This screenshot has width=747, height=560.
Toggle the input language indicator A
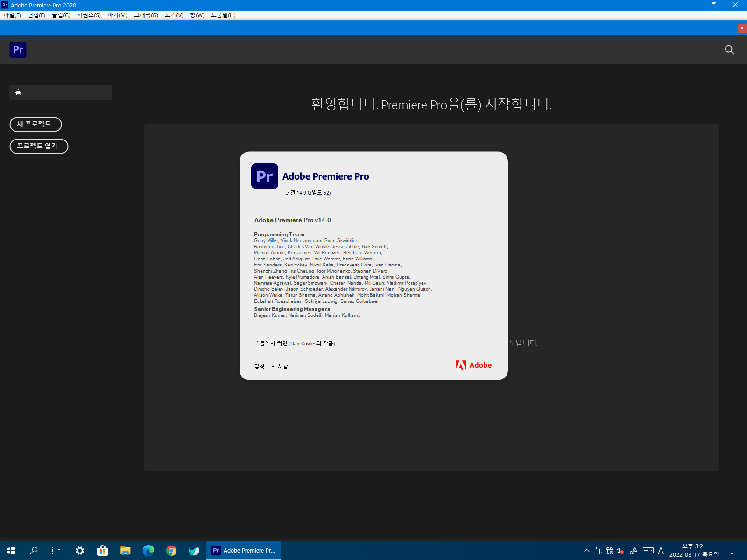(661, 551)
